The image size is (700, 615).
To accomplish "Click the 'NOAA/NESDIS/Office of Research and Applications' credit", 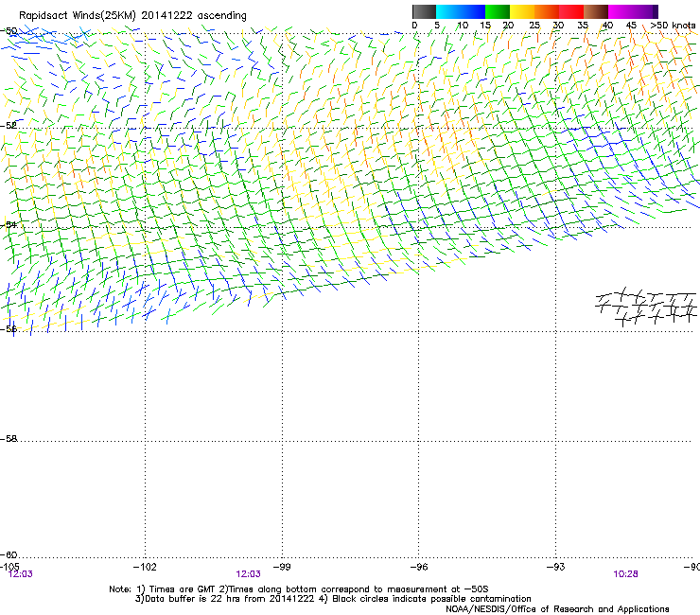I will click(557, 609).
